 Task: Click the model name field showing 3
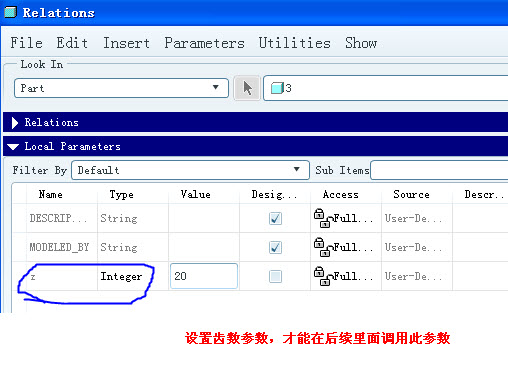[x=386, y=88]
